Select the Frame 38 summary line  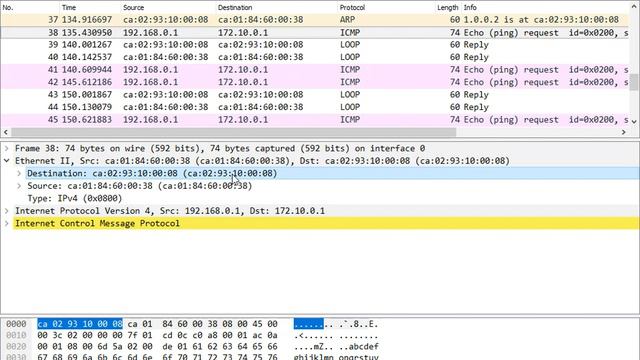click(x=220, y=148)
